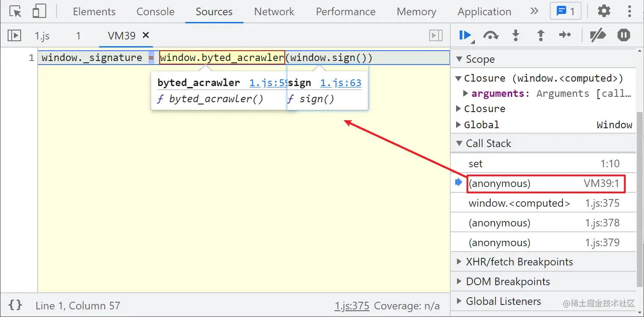The image size is (644, 317).
Task: Click the window.byted_acrawler token in the code
Action: tap(222, 57)
